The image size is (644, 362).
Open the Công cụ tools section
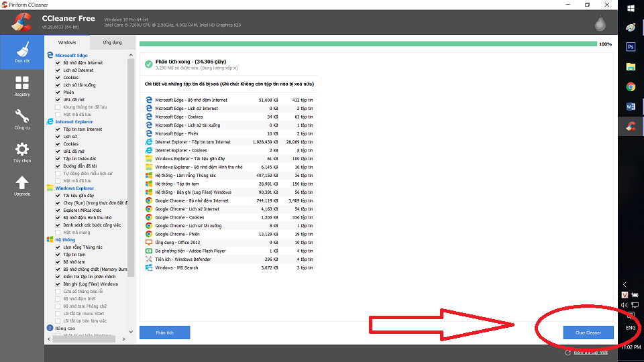tap(22, 119)
